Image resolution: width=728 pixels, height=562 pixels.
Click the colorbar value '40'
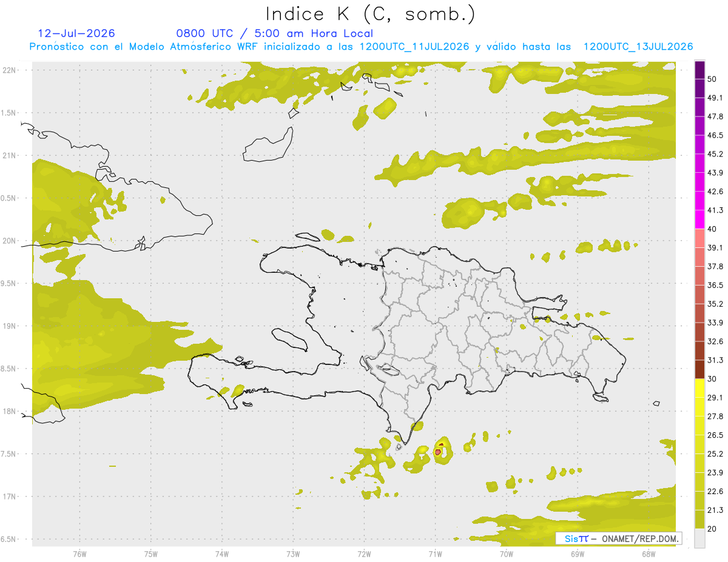coord(712,229)
